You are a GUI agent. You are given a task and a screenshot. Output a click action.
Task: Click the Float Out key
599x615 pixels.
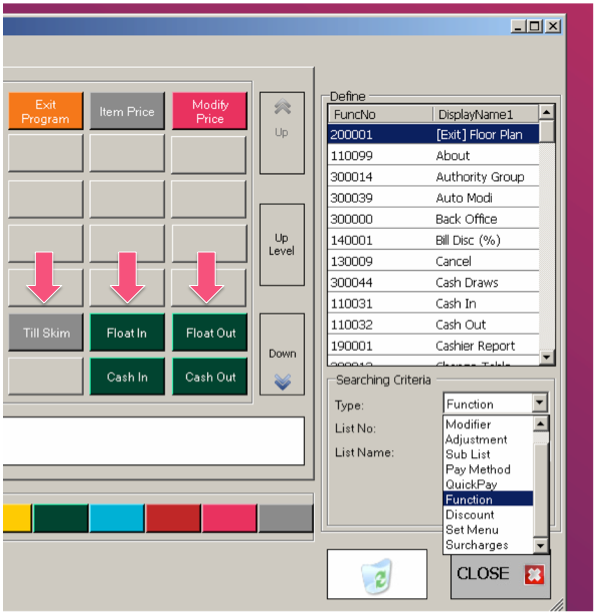(x=210, y=333)
